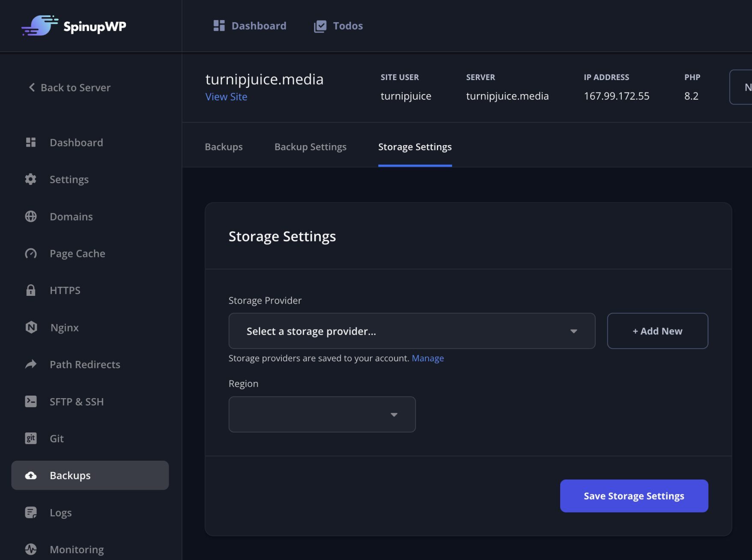Click the Logs document icon
The height and width of the screenshot is (560, 752).
click(x=31, y=512)
